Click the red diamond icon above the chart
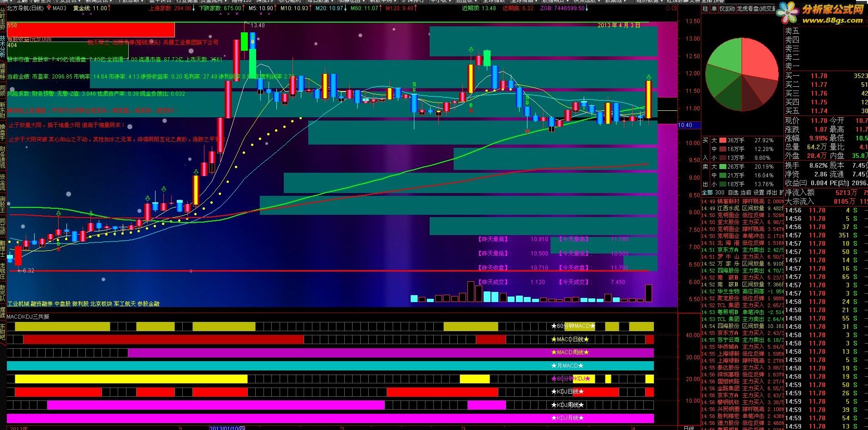This screenshot has height=430, width=868. (668, 8)
